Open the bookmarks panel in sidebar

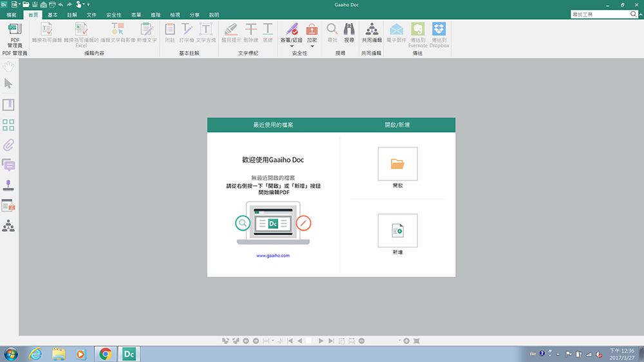coord(8,104)
